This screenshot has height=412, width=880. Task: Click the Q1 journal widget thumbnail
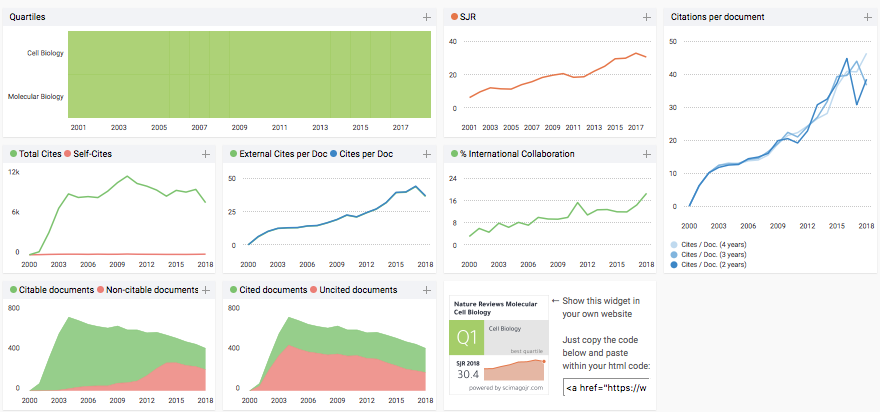498,345
